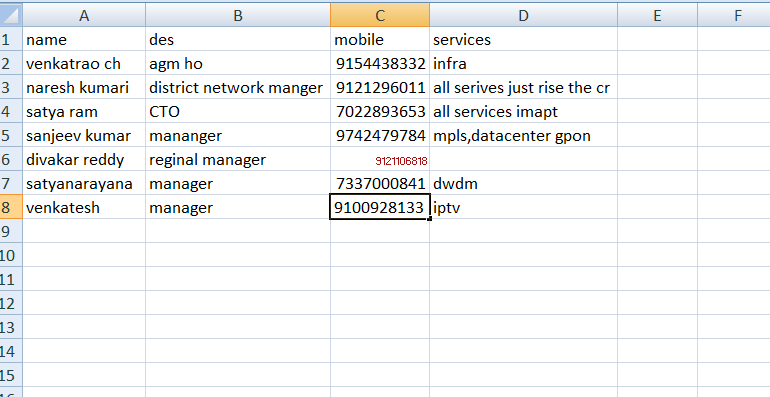Select highlighted row 8 header

[x=11, y=207]
